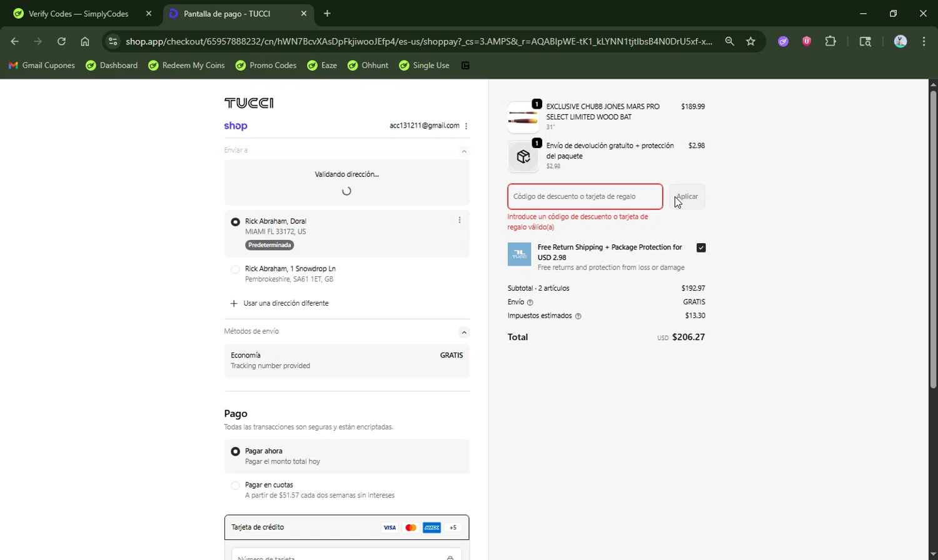This screenshot has width=938, height=560.
Task: Open the Eaze bookmark
Action: pos(322,66)
